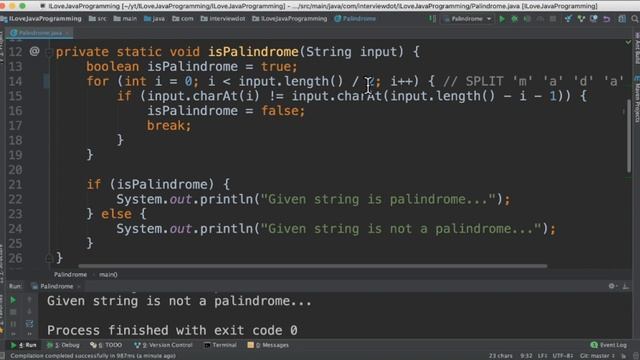Click the show history icon in the toolbar
Screen dimensions: 640x360
point(594,19)
